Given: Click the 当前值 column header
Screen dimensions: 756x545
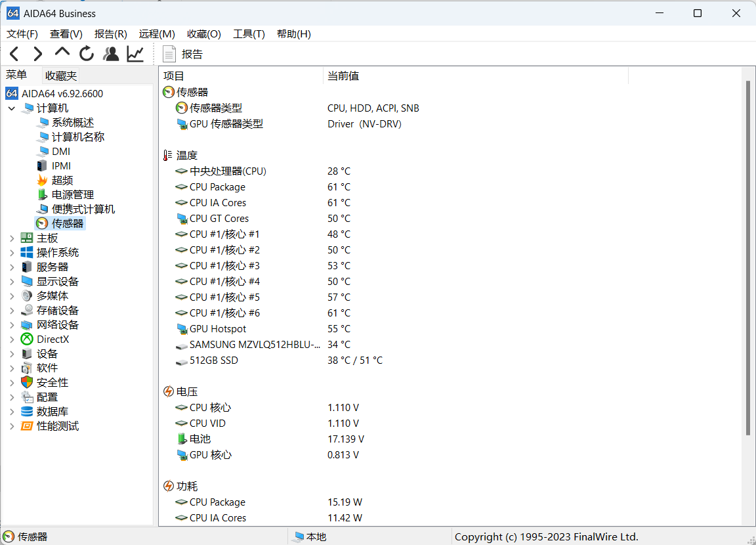Looking at the screenshot, I should pyautogui.click(x=475, y=76).
